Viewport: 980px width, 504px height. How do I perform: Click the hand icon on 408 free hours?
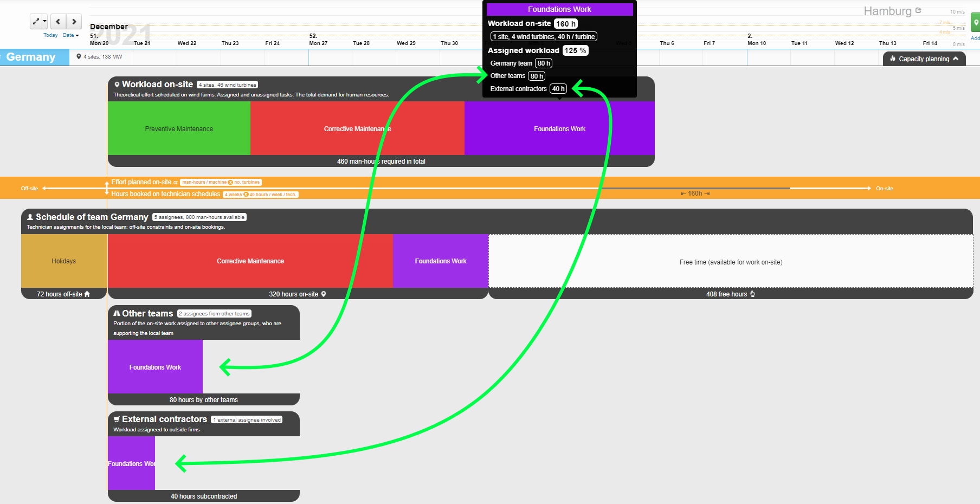[752, 294]
